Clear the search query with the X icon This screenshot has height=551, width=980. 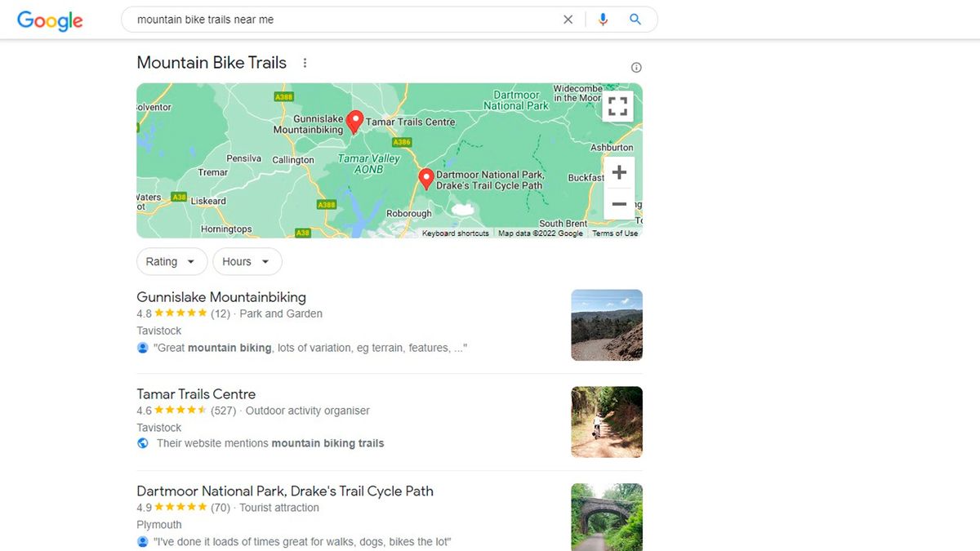click(x=568, y=19)
